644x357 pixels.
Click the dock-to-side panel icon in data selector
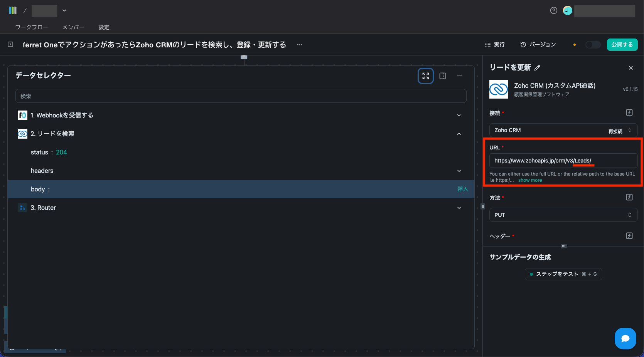[443, 76]
